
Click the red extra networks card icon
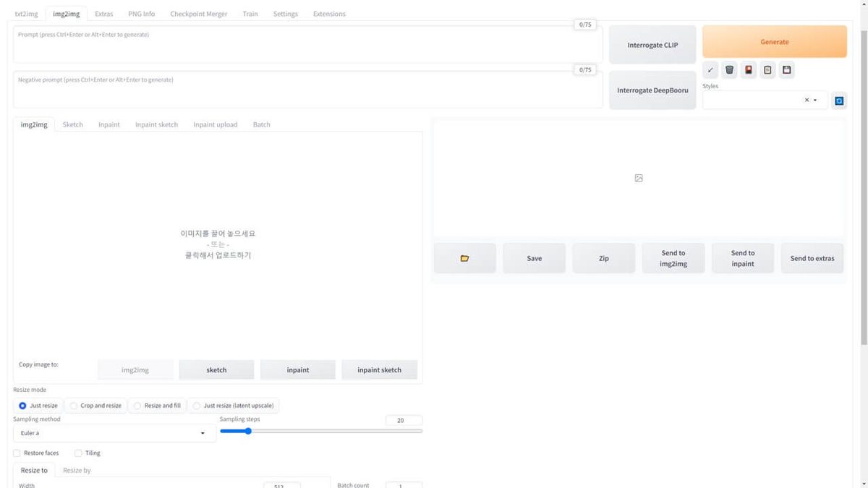pyautogui.click(x=748, y=70)
